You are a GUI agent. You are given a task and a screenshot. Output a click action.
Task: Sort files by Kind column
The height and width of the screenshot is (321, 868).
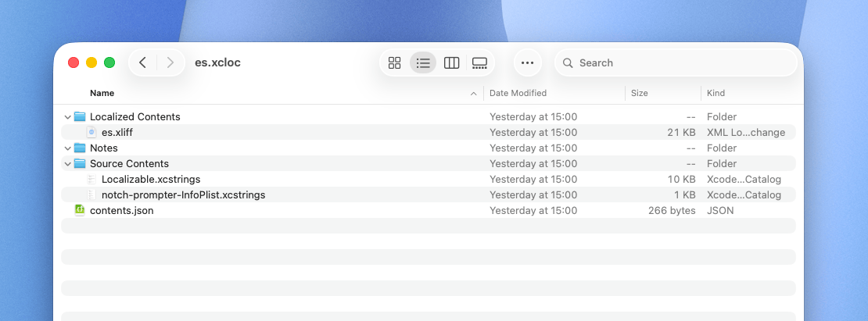[716, 93]
